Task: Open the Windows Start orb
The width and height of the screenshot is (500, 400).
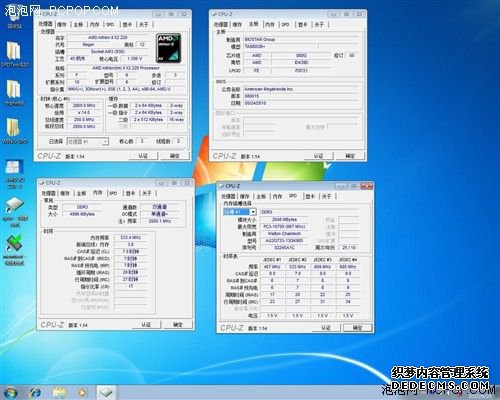Action: pyautogui.click(x=10, y=393)
